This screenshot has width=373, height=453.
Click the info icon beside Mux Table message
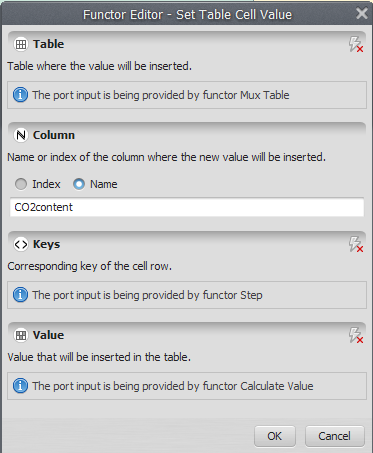coord(20,95)
